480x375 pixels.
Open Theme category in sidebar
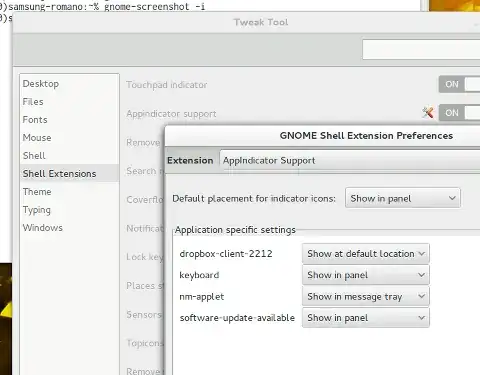69,192
